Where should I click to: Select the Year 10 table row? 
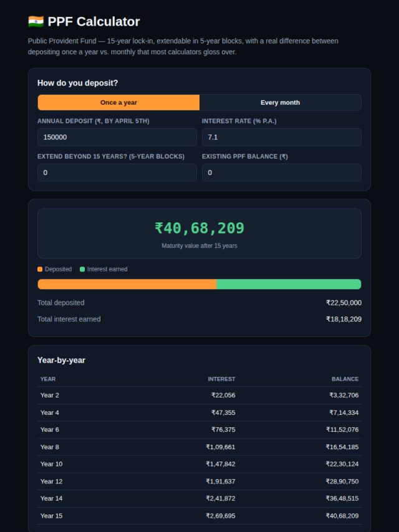(199, 464)
